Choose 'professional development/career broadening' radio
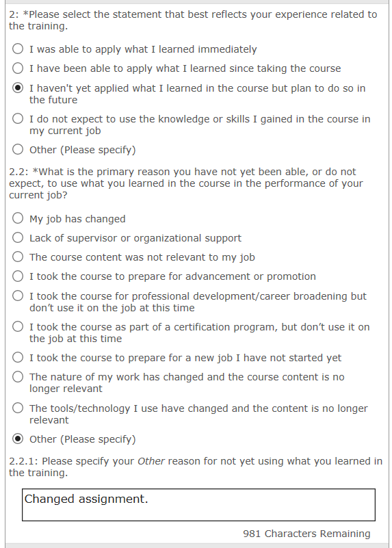The height and width of the screenshot is (548, 392). click(18, 296)
